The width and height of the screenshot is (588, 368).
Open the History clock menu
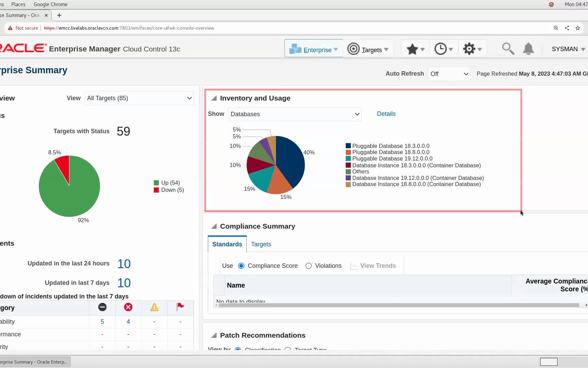[444, 49]
